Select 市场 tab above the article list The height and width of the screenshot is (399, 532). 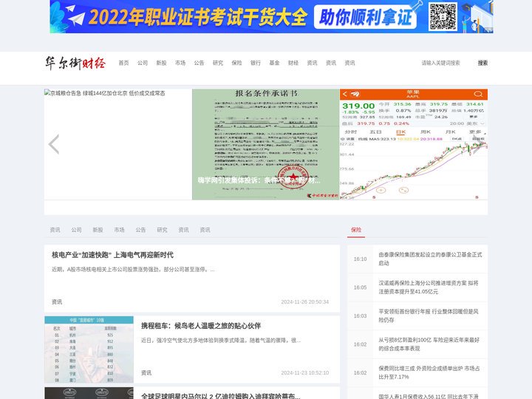(119, 230)
